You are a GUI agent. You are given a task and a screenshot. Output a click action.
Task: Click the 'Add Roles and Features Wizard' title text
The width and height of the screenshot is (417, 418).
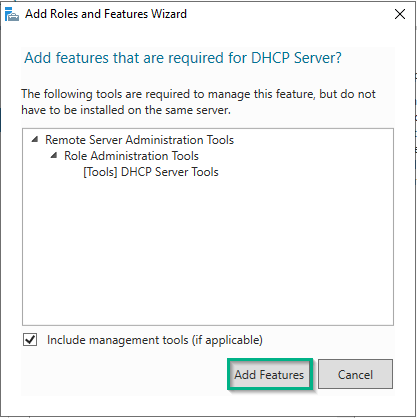(x=106, y=14)
